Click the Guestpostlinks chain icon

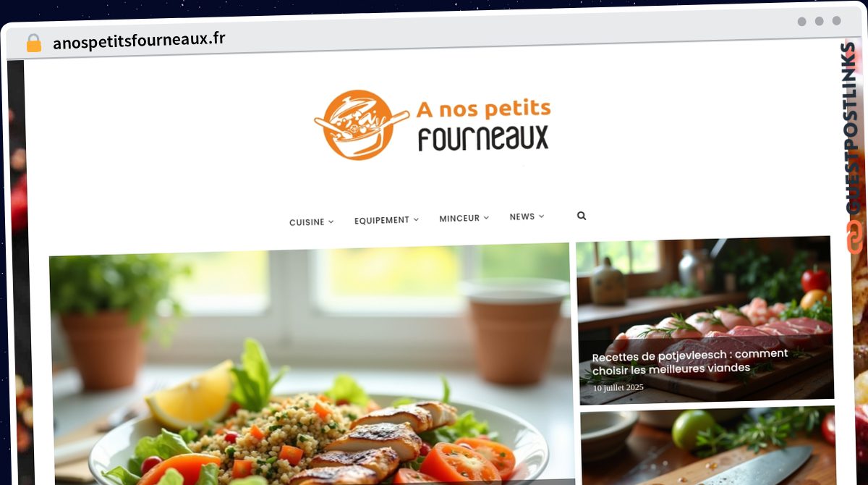tap(856, 237)
